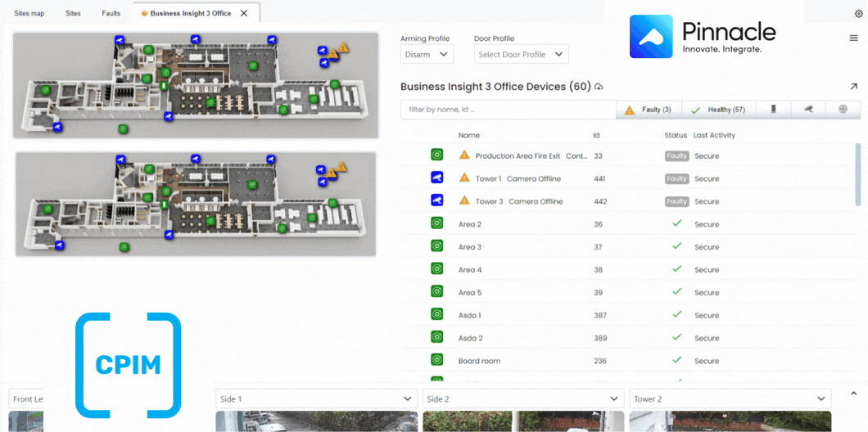Image resolution: width=868 pixels, height=432 pixels.
Task: Toggle the Healthy (57) filter
Action: coord(718,110)
